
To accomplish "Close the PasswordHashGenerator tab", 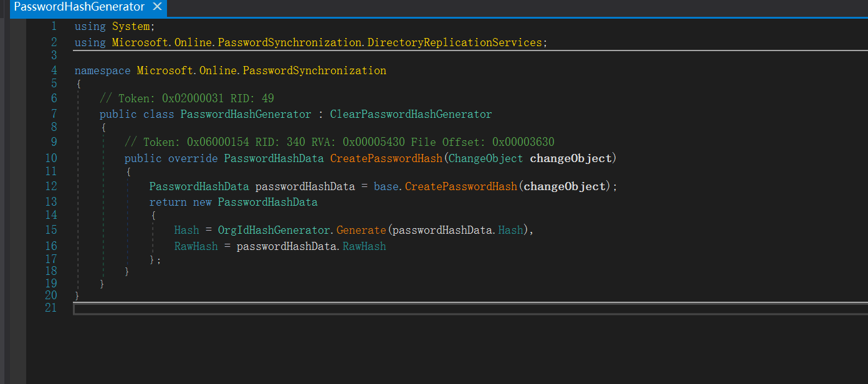I will (157, 7).
